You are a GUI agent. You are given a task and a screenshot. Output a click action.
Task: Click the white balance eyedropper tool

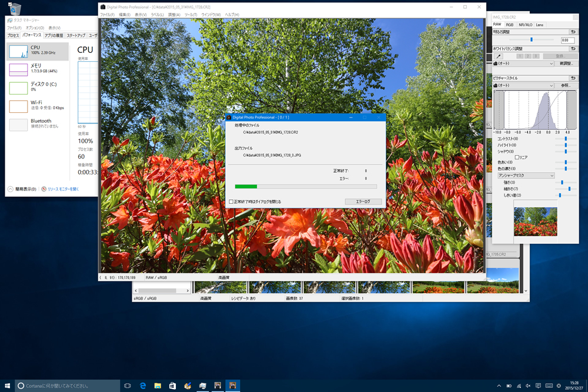pyautogui.click(x=499, y=56)
